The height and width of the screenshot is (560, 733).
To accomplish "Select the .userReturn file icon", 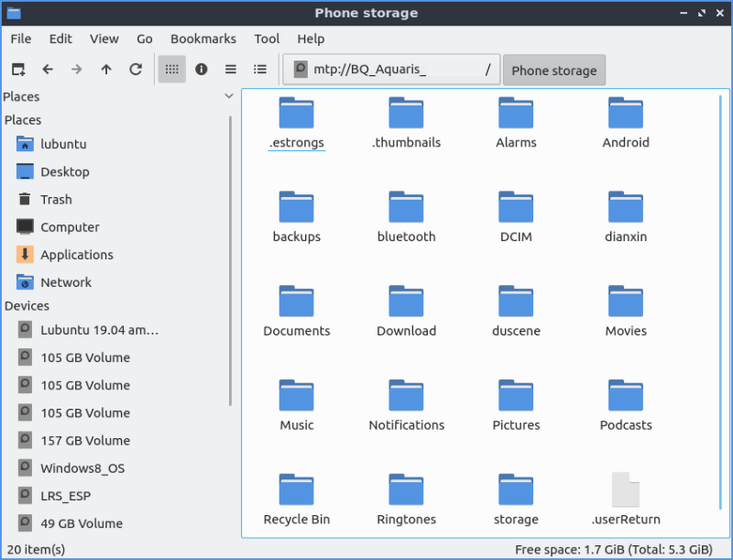I will coord(626,490).
